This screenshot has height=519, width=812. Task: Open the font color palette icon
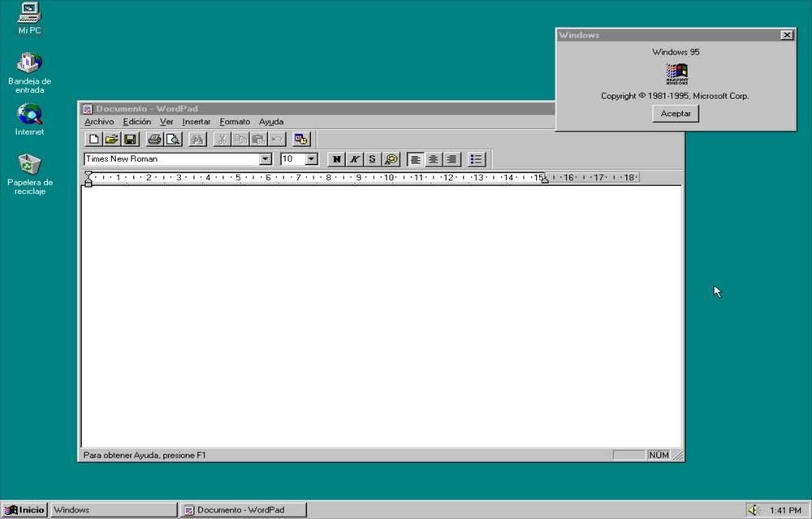click(x=391, y=158)
